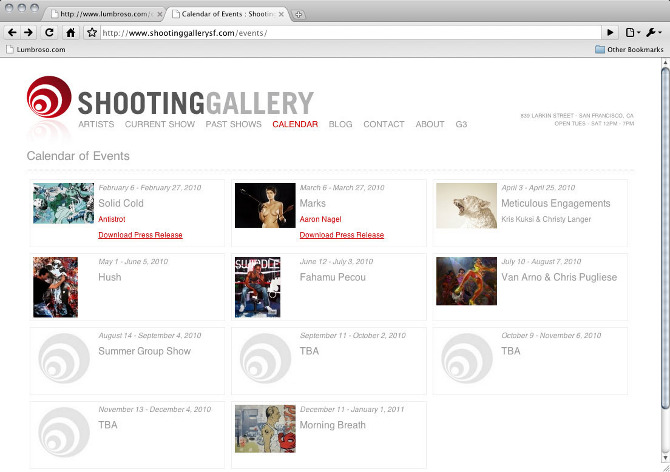Open the page menu dropdown

click(x=633, y=32)
